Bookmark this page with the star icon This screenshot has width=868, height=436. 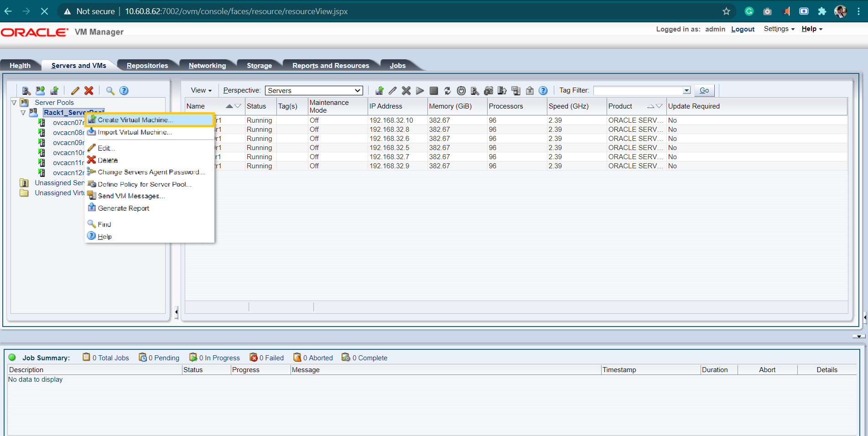727,11
